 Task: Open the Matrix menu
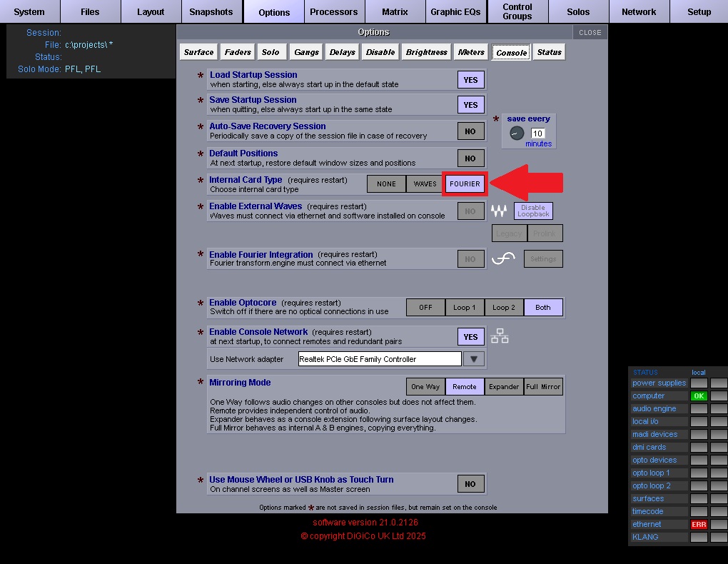395,11
